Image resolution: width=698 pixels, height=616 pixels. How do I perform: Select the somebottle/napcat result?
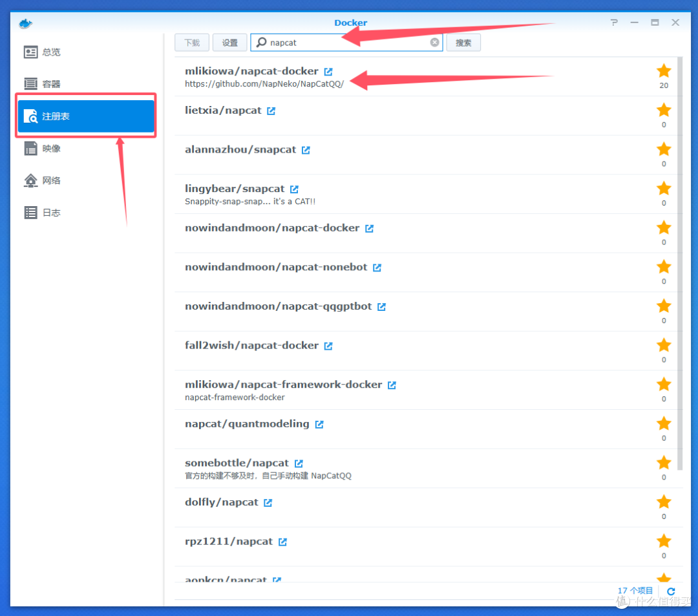(x=425, y=468)
